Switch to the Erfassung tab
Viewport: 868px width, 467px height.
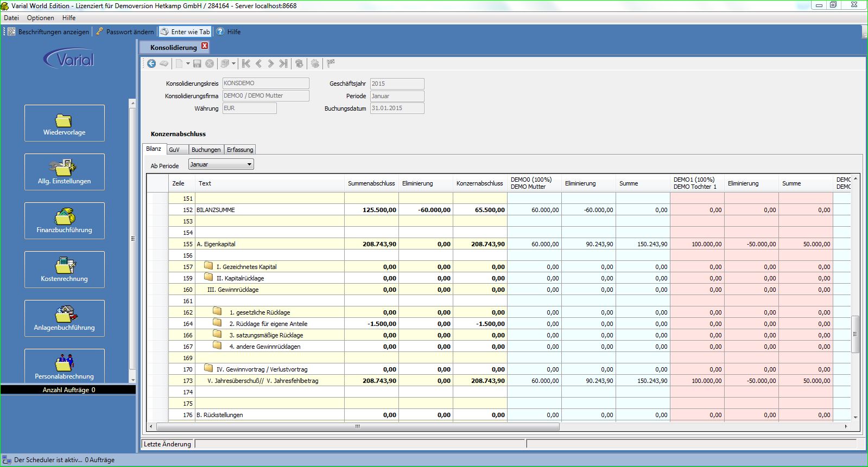tap(240, 150)
